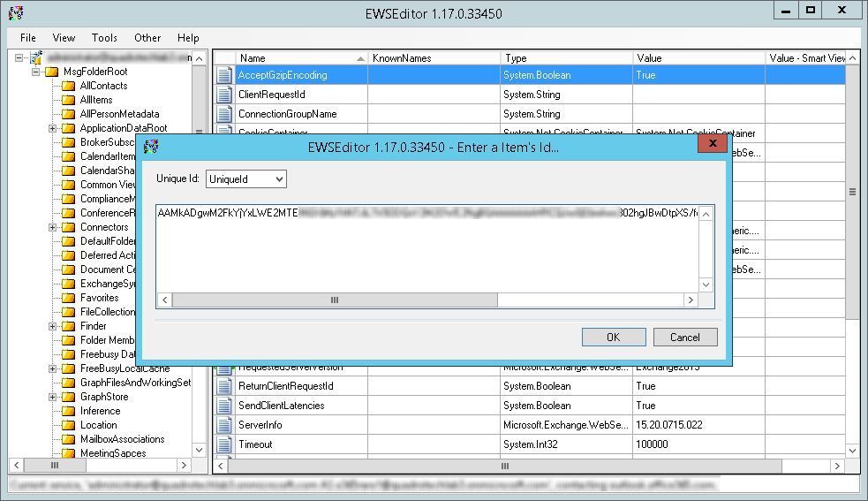Click the ConnectionGroupName row document icon
The image size is (868, 501).
[224, 114]
